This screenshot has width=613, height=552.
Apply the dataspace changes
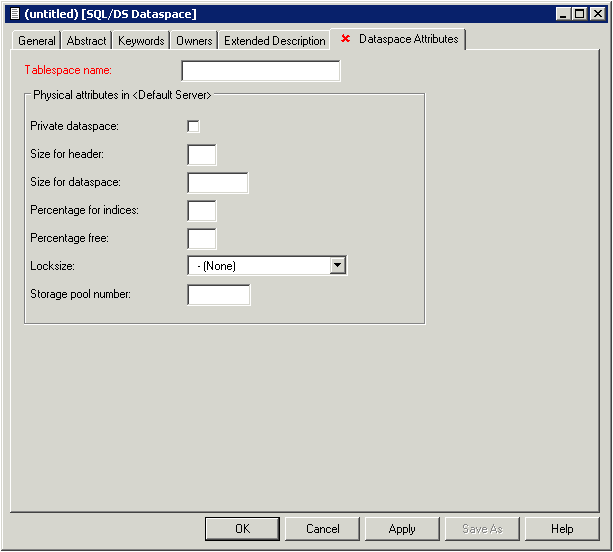pyautogui.click(x=402, y=529)
